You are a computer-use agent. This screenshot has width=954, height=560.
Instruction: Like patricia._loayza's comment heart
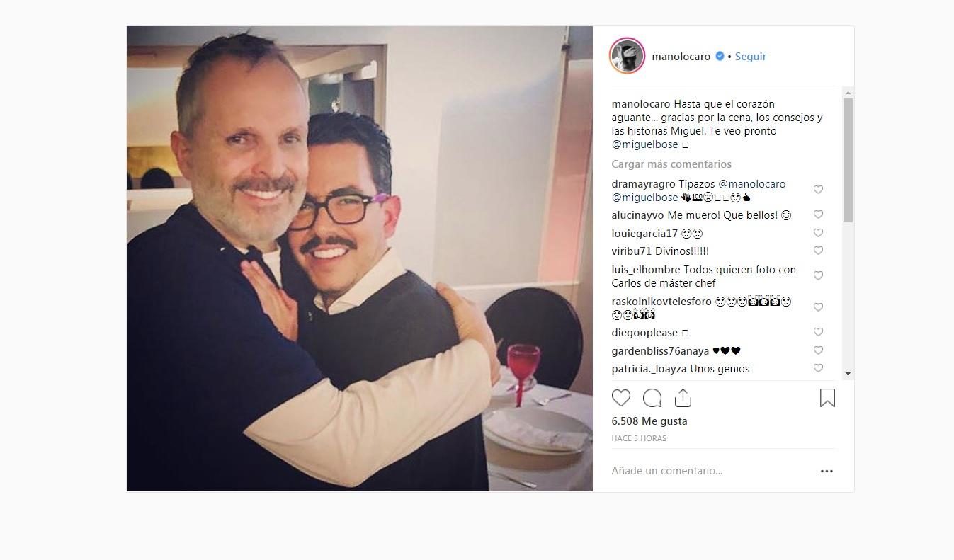point(818,368)
